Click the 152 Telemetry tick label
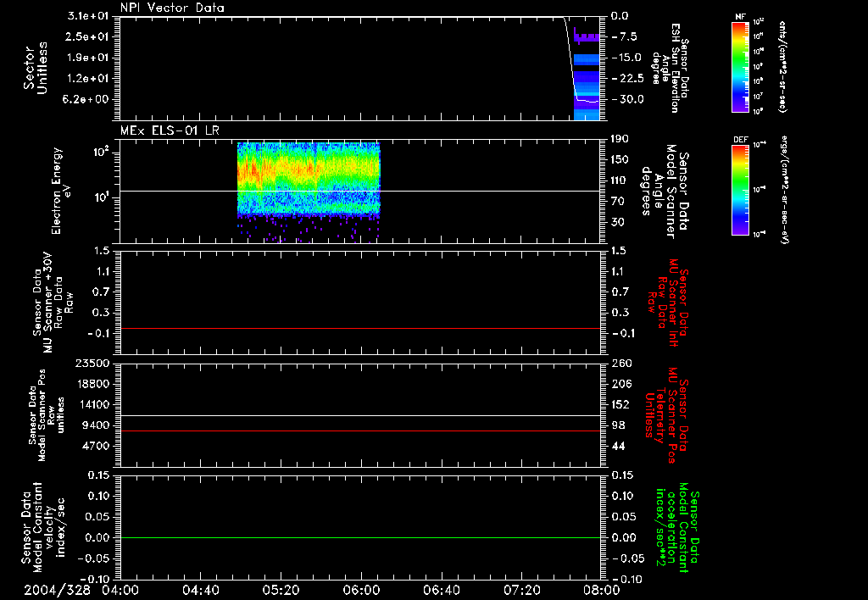This screenshot has height=600, width=868. pyautogui.click(x=620, y=405)
